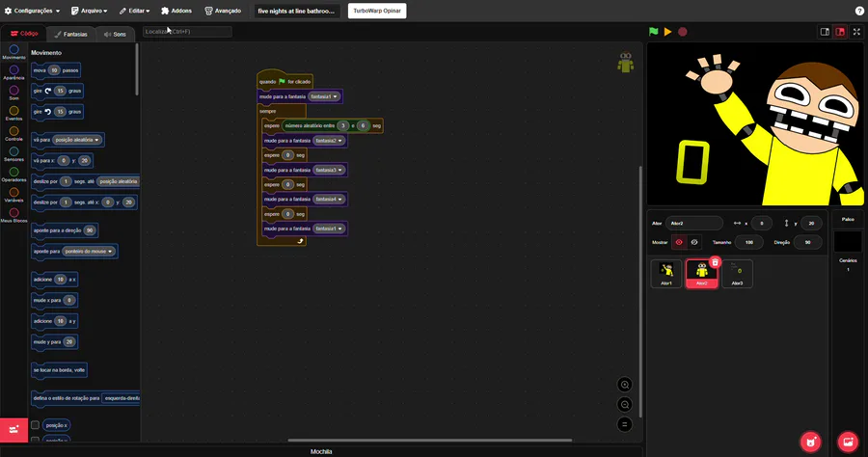The image size is (868, 457).
Task: Open the help question mark icon
Action: (x=859, y=11)
